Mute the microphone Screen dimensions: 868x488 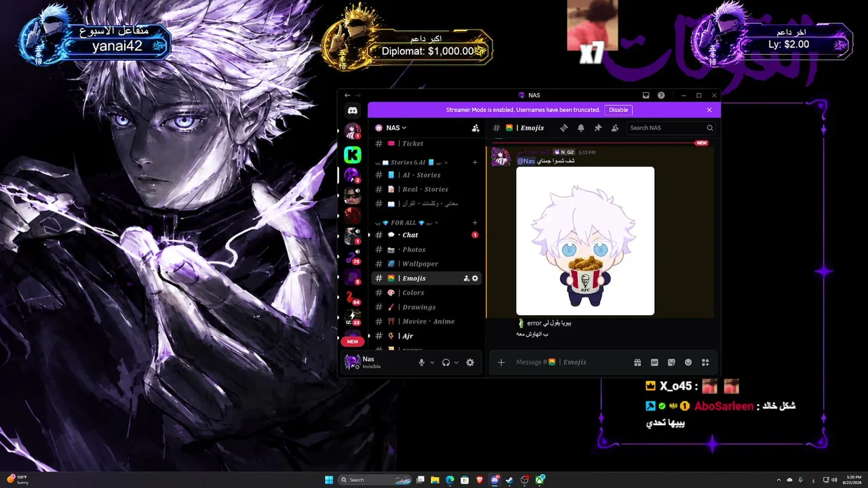(421, 363)
